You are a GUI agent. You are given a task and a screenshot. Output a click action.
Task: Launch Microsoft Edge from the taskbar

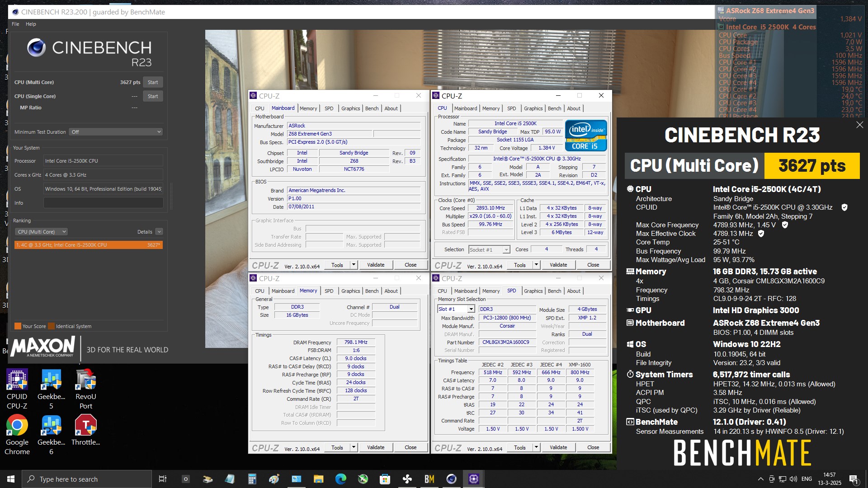click(x=340, y=479)
